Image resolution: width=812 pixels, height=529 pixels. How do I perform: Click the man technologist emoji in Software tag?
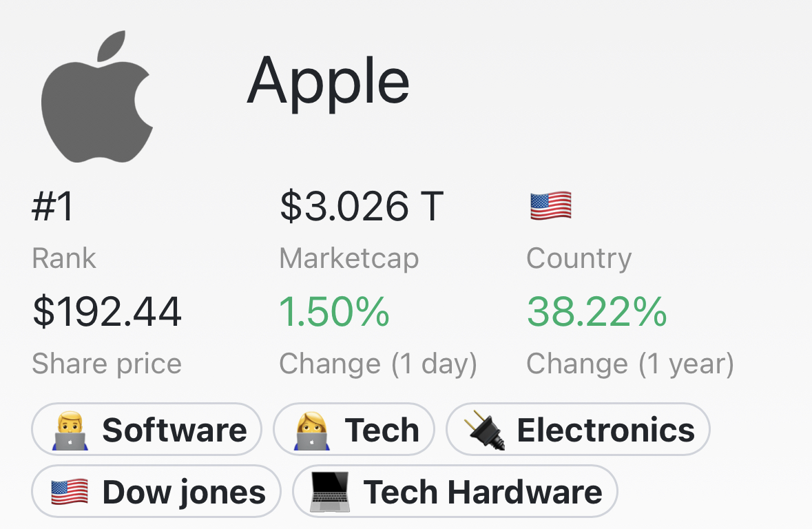pyautogui.click(x=70, y=431)
